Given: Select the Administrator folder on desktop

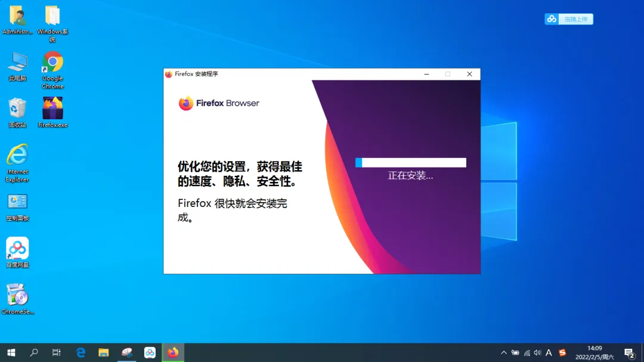Looking at the screenshot, I should 17,16.
